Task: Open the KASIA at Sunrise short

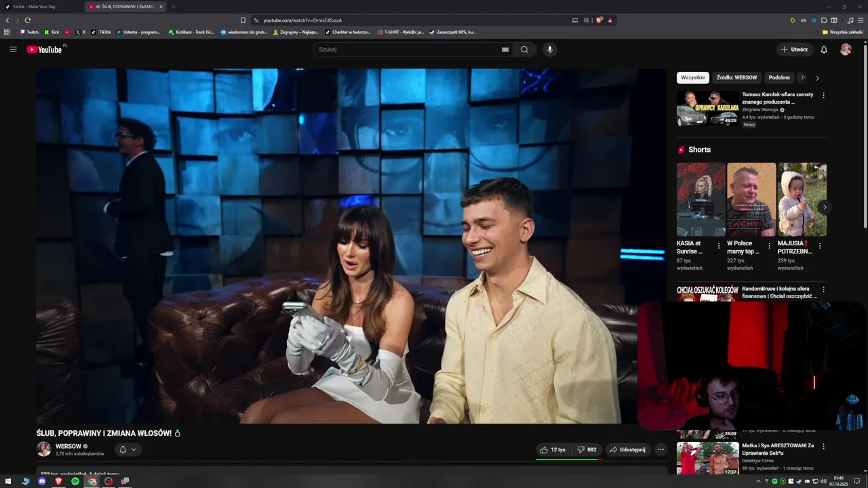Action: click(x=701, y=199)
